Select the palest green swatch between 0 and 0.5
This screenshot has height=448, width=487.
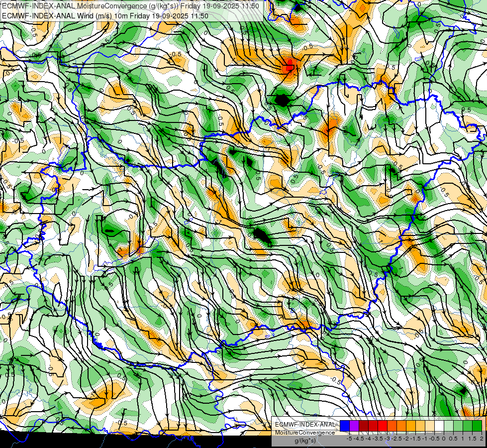449,426
